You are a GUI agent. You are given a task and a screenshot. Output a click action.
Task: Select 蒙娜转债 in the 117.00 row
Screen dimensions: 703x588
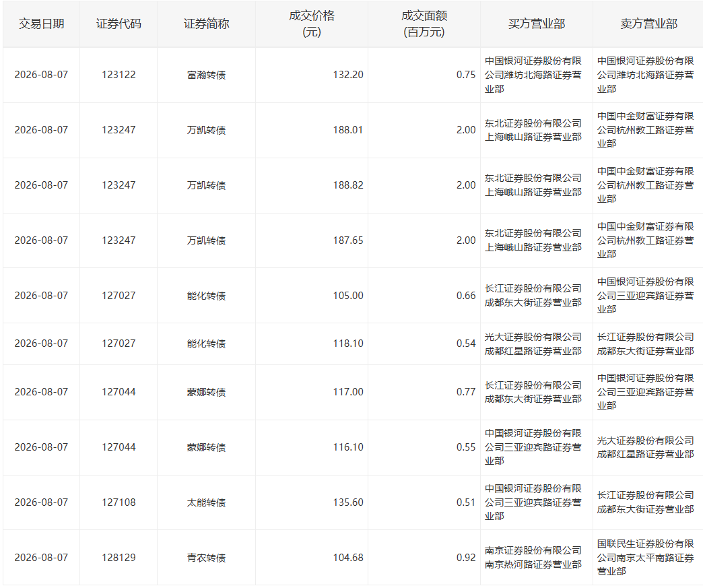(x=206, y=392)
